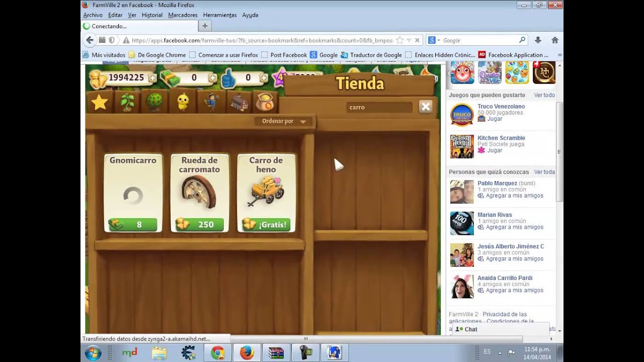Go back with the browser back arrow

coord(90,40)
